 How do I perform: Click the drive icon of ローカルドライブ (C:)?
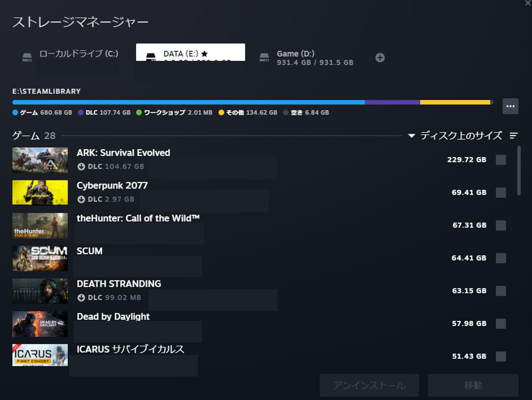[27, 57]
